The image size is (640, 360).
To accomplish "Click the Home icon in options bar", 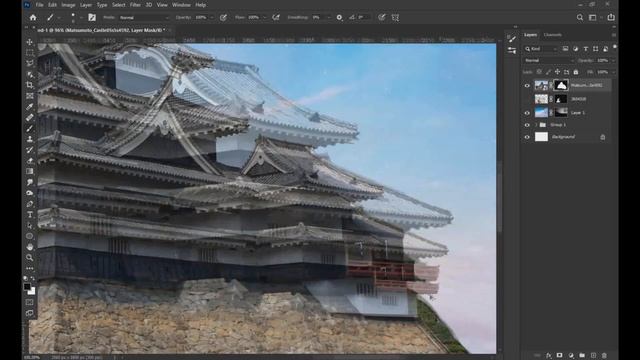I will [x=33, y=18].
